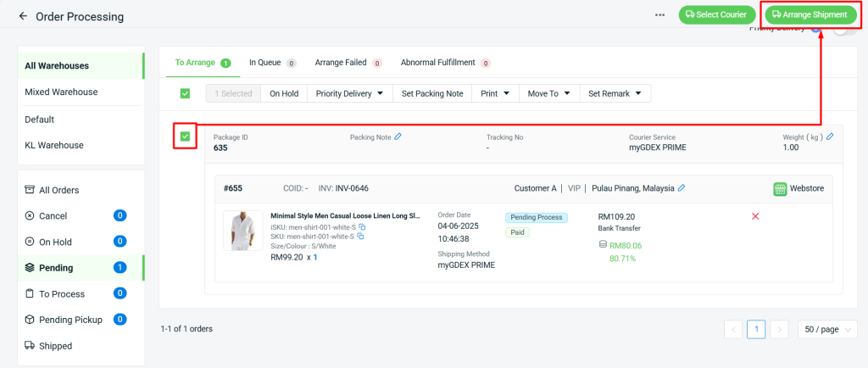Image resolution: width=868 pixels, height=368 pixels.
Task: Switch to the In Queue tab
Action: 272,63
